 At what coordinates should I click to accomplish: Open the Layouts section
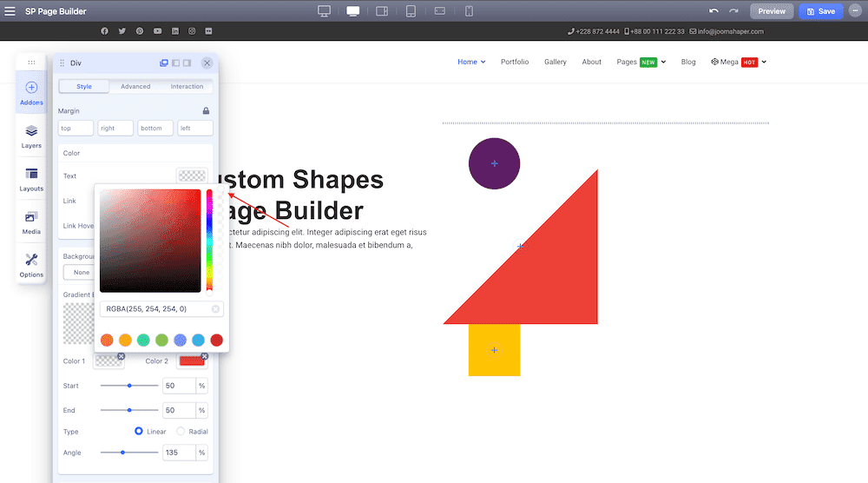coord(31,180)
